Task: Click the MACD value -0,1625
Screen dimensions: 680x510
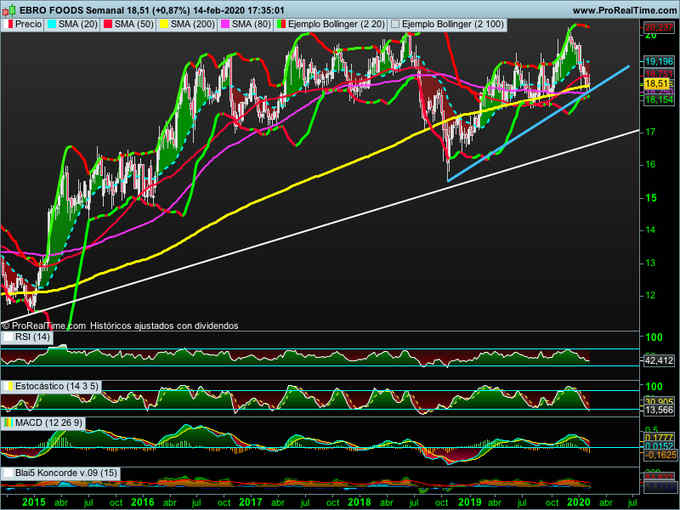Action: tap(660, 455)
